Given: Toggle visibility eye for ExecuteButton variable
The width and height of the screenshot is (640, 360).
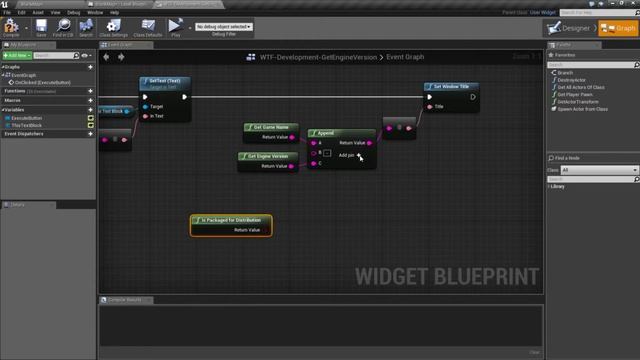Looking at the screenshot, I should point(91,118).
